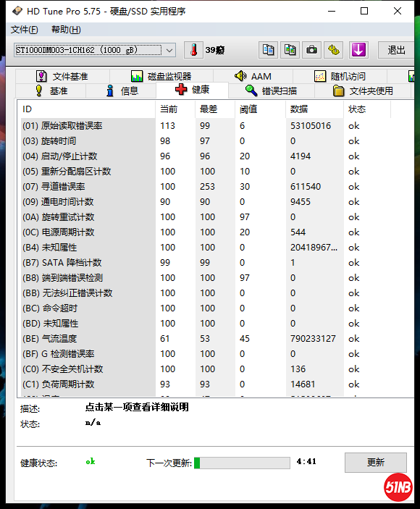Switch to the 信息 tab

point(122,91)
